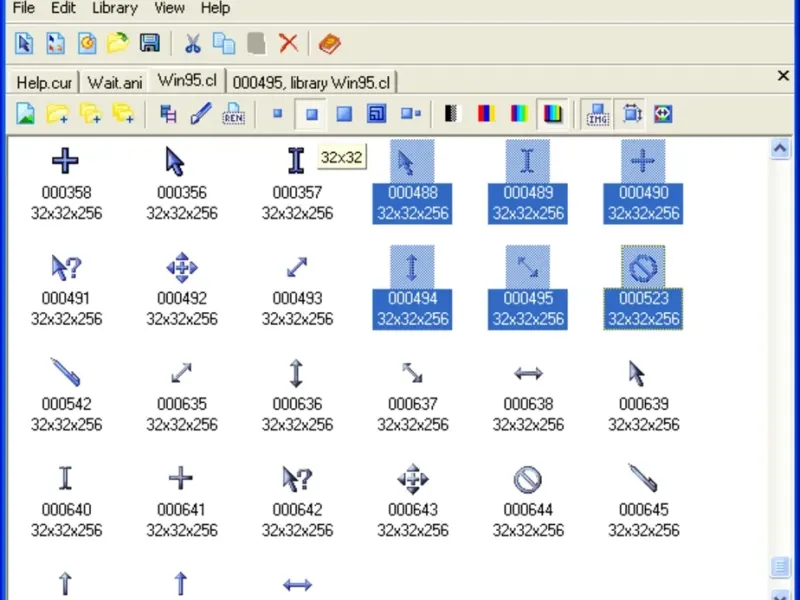
Task: Click the blue pen edit icon
Action: click(x=201, y=114)
